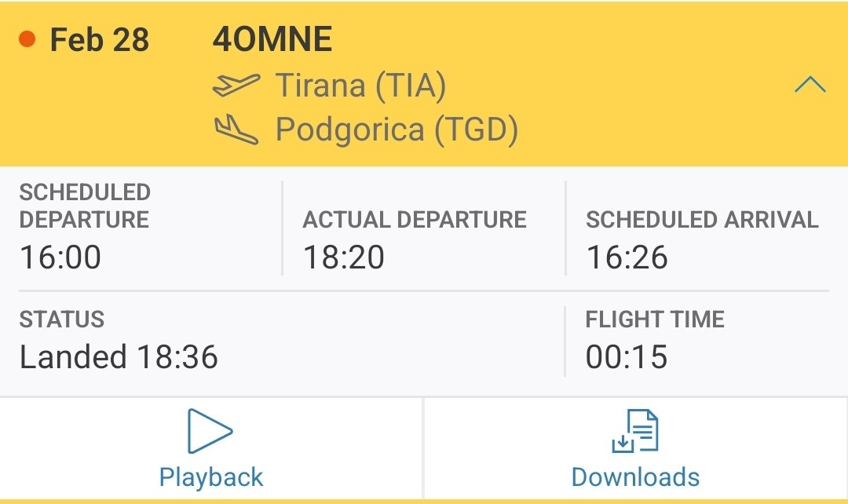Click the actual departure time 18:20
Image resolution: width=848 pixels, height=504 pixels.
(343, 257)
